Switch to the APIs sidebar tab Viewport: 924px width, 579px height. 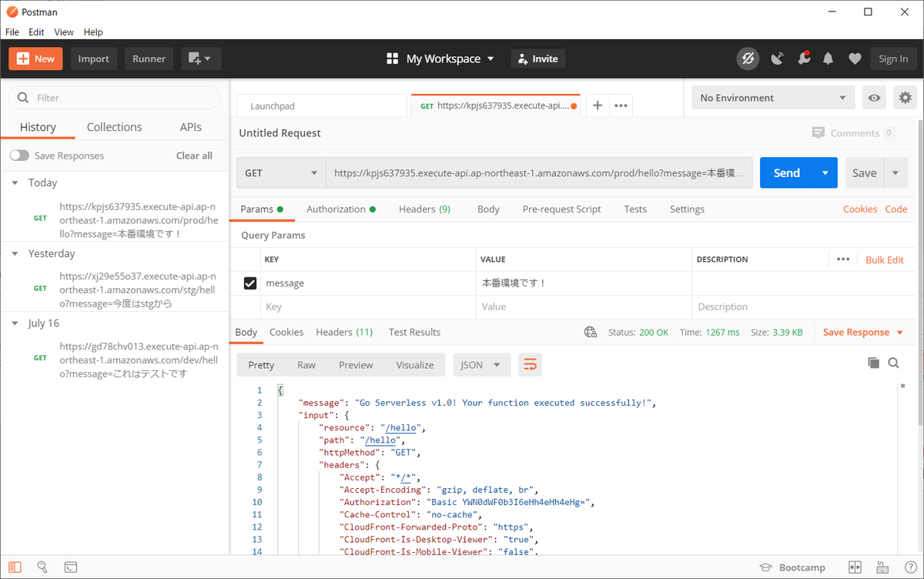(191, 127)
